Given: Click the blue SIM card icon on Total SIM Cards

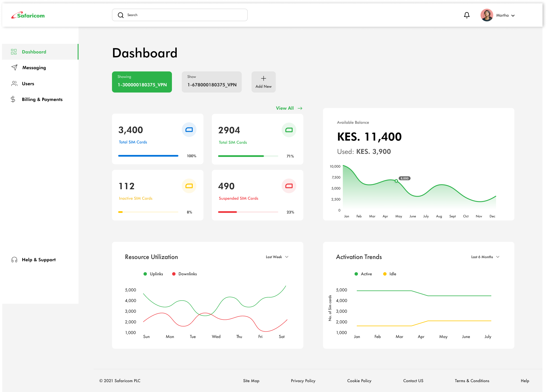Looking at the screenshot, I should (x=189, y=130).
